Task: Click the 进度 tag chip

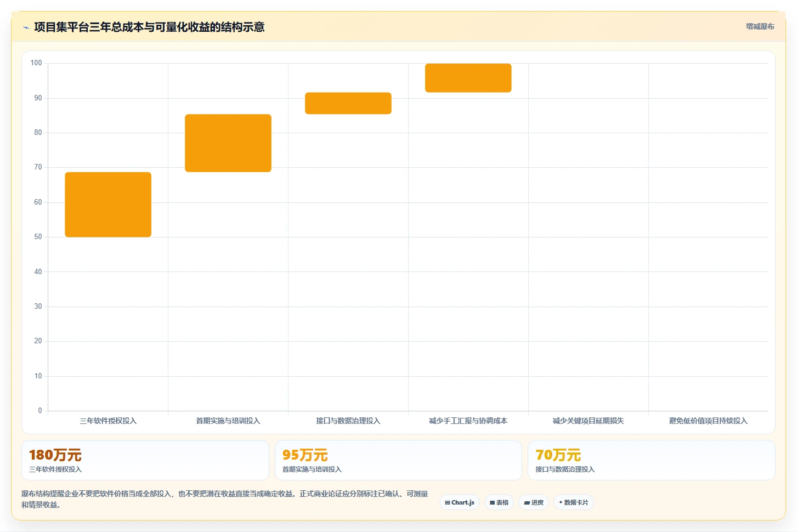Action: pos(534,502)
